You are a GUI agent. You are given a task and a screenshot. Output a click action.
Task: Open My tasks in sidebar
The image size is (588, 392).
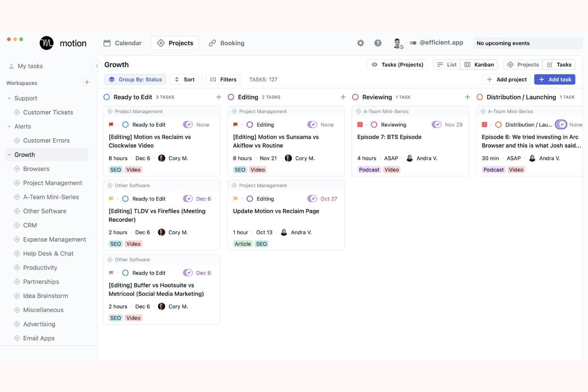click(x=30, y=66)
